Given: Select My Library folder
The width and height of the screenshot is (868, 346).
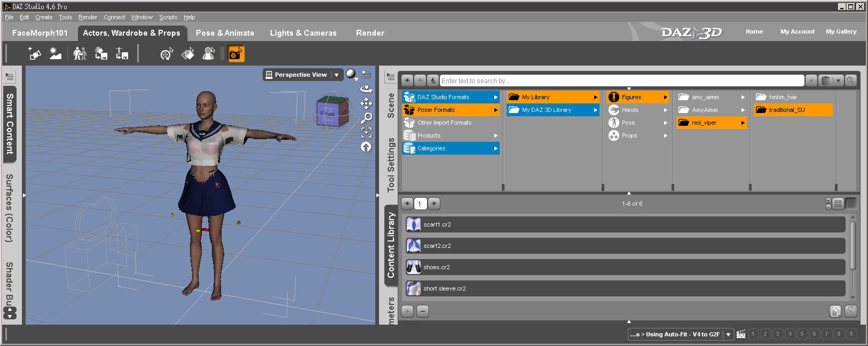Looking at the screenshot, I should [553, 97].
